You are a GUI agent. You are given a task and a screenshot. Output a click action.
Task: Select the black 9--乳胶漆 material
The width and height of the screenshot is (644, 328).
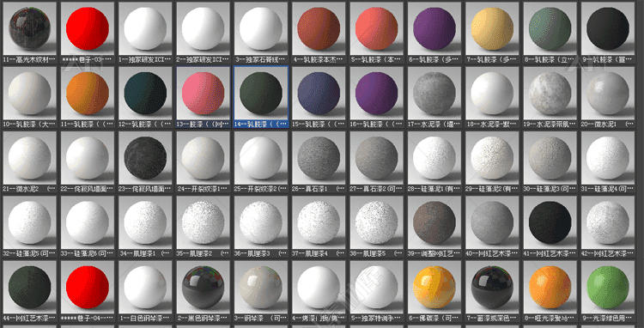[608, 28]
